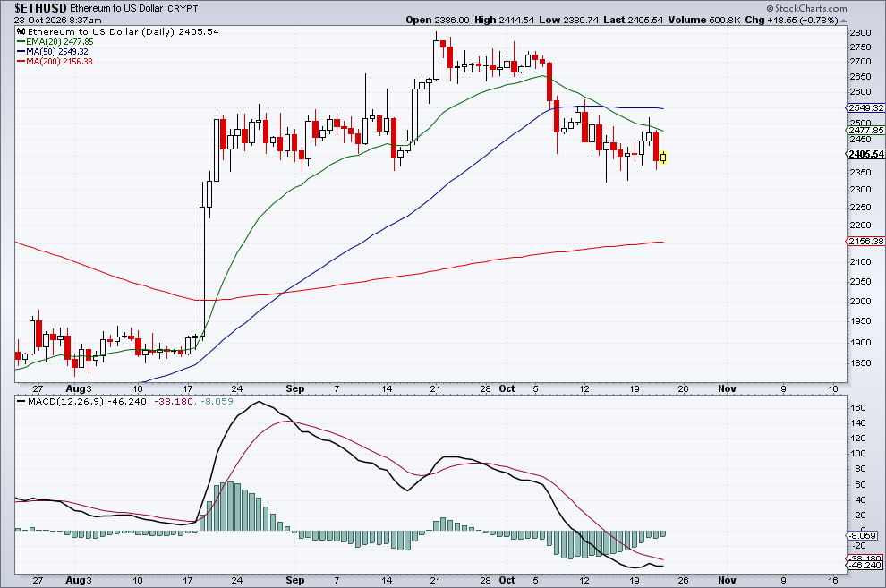The height and width of the screenshot is (588, 886).
Task: Click the "Aug" label under the MACD panel
Action: point(76,580)
